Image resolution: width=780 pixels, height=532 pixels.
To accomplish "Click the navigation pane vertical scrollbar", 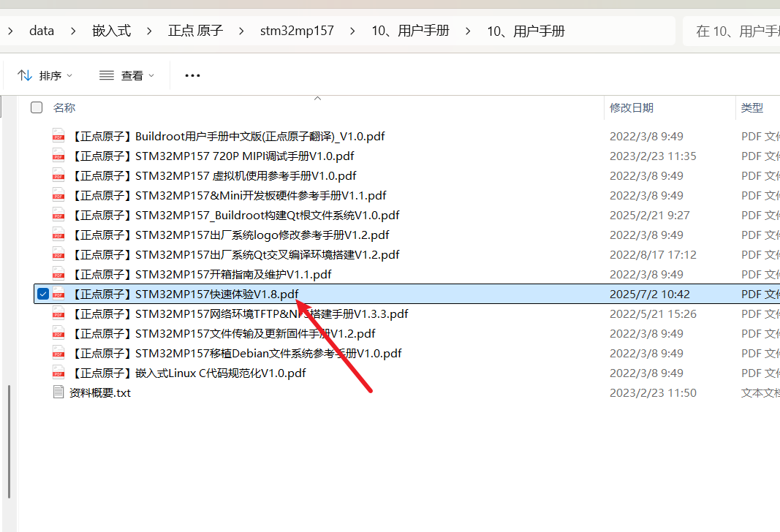I will coord(9,441).
